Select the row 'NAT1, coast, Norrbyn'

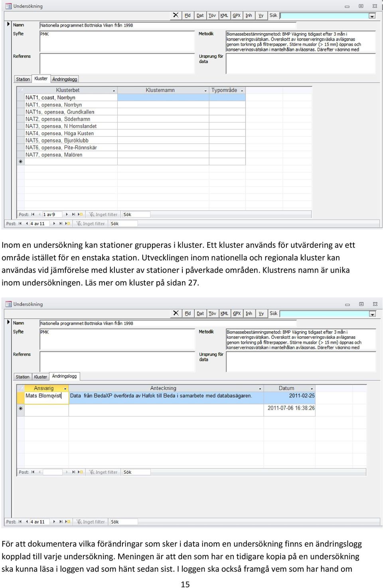(x=71, y=98)
